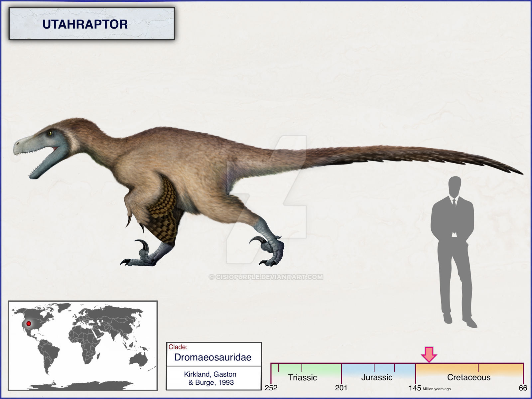
Task: Click the 252 timeline value
Action: coord(271,388)
